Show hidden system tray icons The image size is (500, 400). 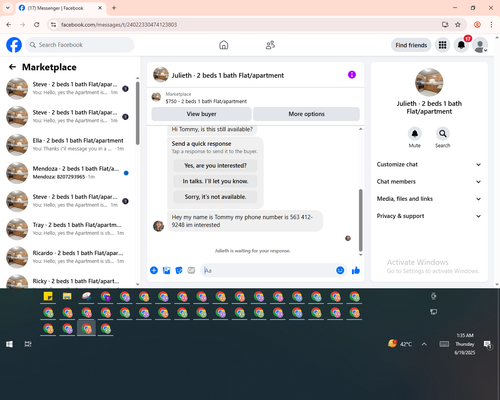[424, 344]
